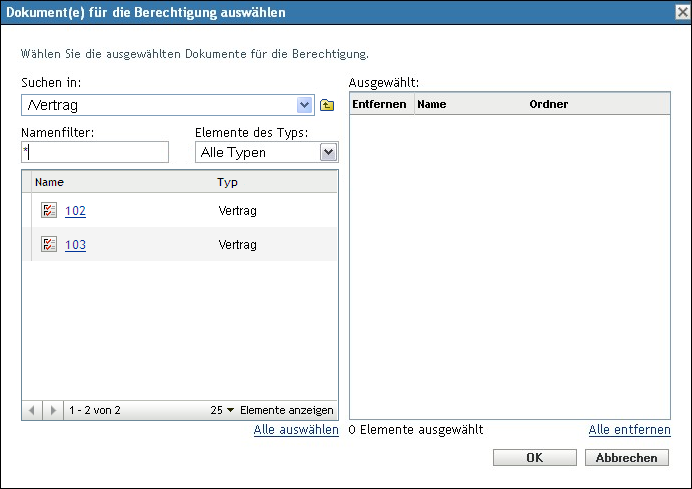Click the Ordner column header
The image size is (692, 489).
click(x=548, y=103)
